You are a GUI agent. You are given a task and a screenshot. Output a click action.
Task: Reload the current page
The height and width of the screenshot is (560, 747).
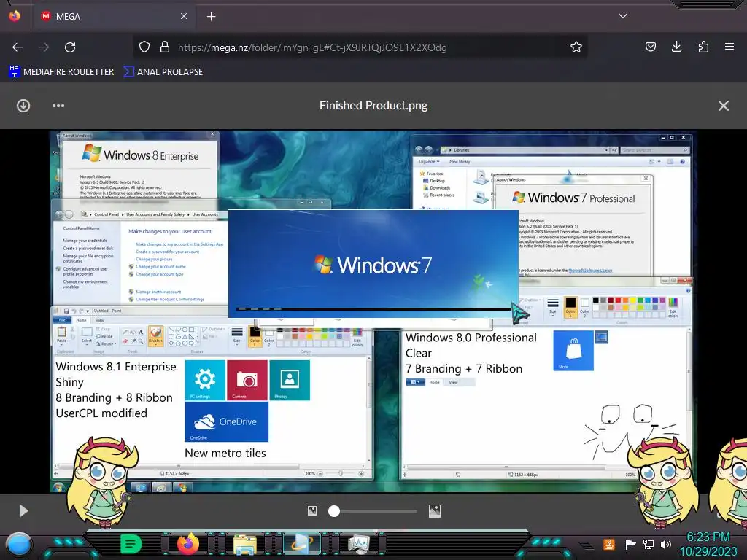70,47
